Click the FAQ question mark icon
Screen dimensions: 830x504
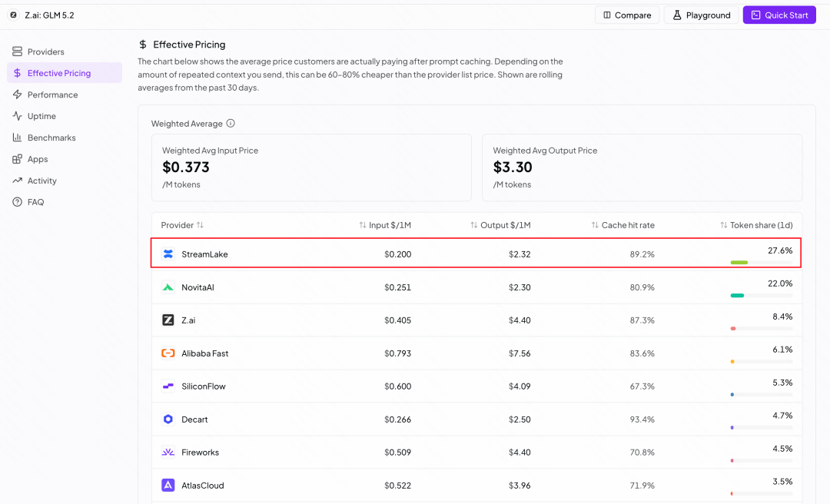[17, 202]
